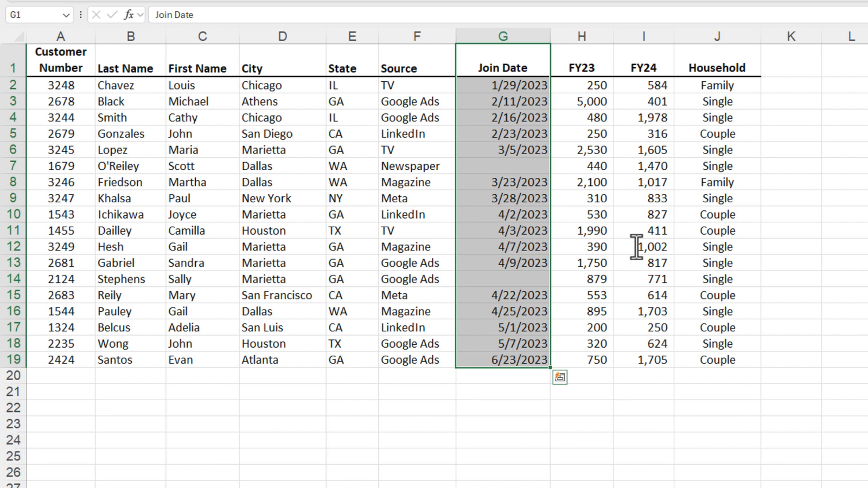Select column J containing Household data
Screen dimensions: 868x488
717,35
